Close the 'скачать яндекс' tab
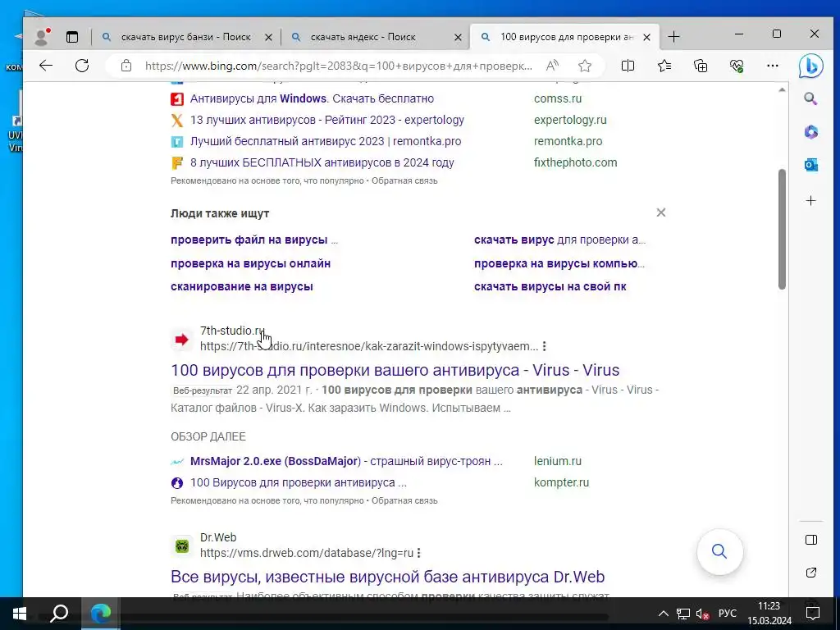This screenshot has width=840, height=630. [458, 37]
